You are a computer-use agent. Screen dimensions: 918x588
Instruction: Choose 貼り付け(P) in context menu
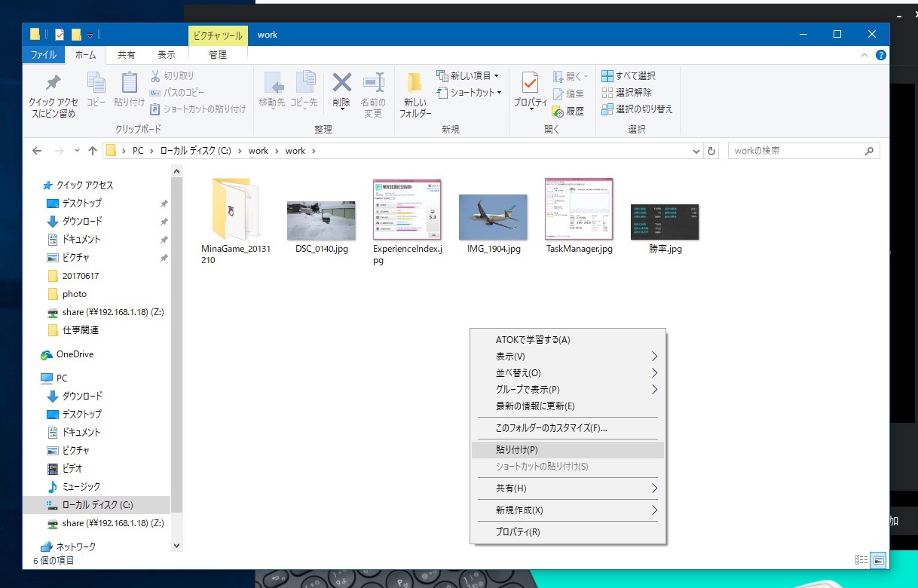[x=568, y=450]
